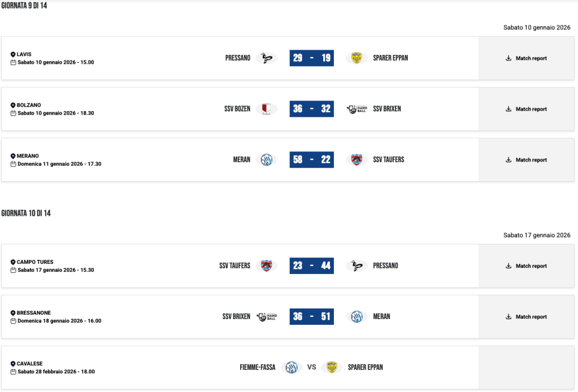Click download icon for Pressano–Sparer Eppan report
The width and height of the screenshot is (578, 392).
[x=509, y=58]
